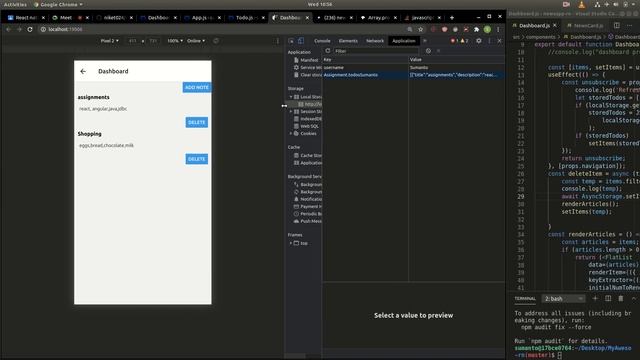Image resolution: width=640 pixels, height=360 pixels.
Task: Select Cache Storage in sidebar
Action: [x=308, y=156]
